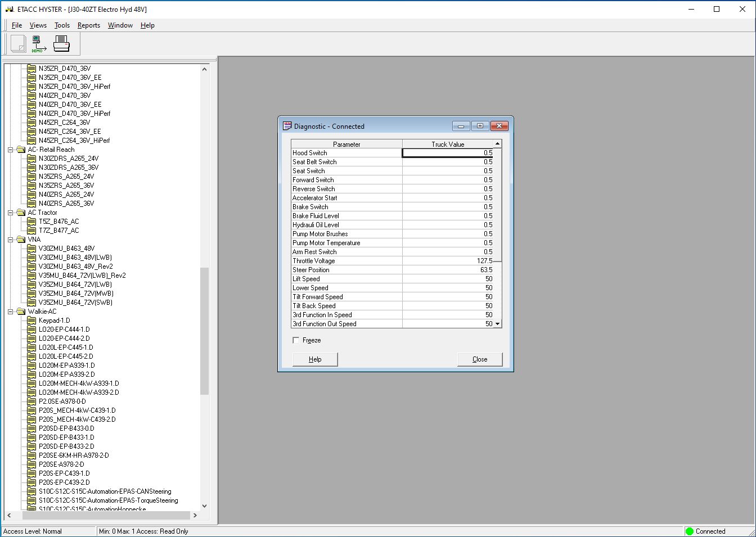The image size is (756, 537).
Task: Minimize the Diagnostic dialog window
Action: pyautogui.click(x=461, y=126)
